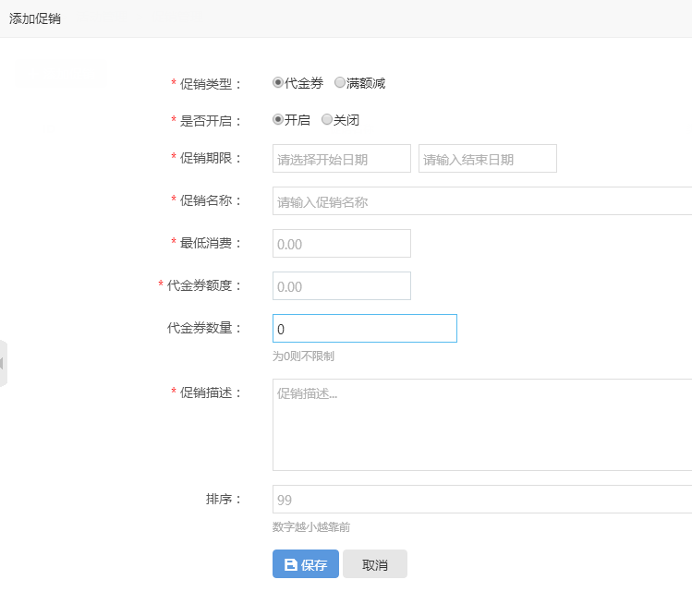
Task: Select the 代金券 promotion type
Action: [277, 82]
